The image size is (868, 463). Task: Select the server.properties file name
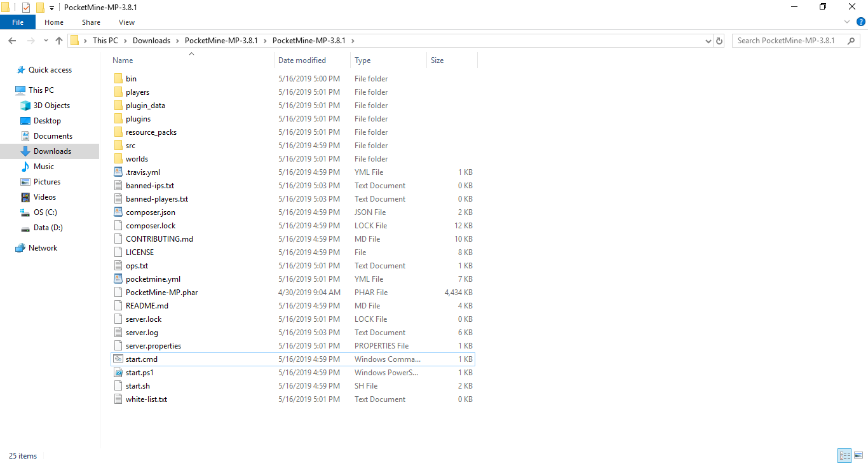coord(153,346)
